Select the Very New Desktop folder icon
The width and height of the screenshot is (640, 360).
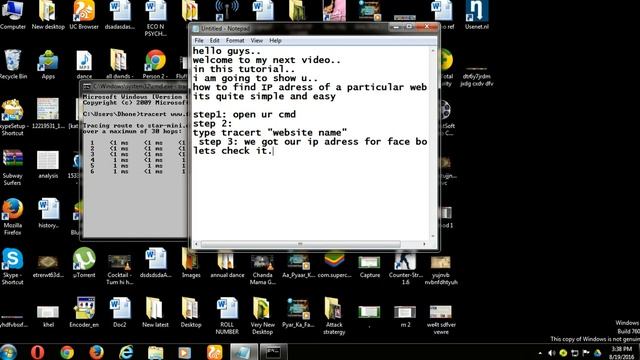click(262, 316)
